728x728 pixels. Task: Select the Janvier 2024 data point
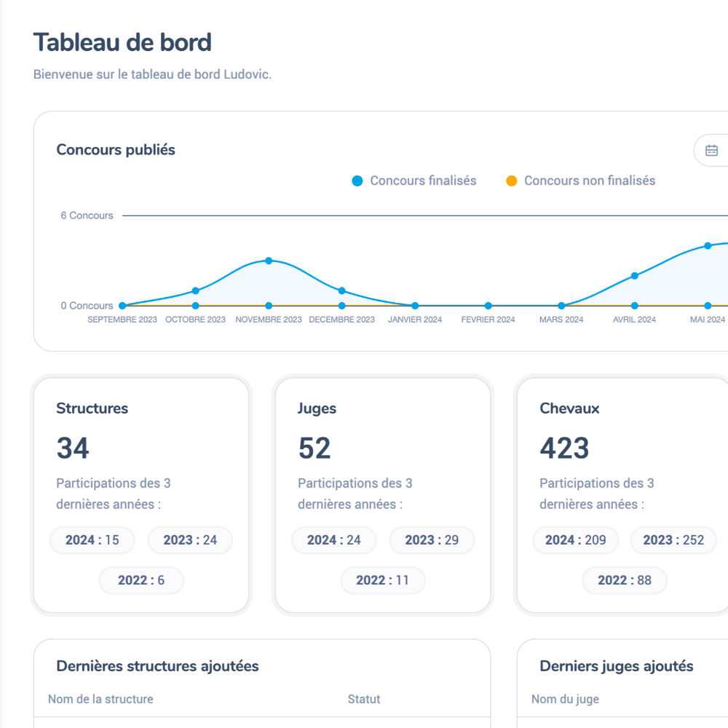click(x=415, y=306)
